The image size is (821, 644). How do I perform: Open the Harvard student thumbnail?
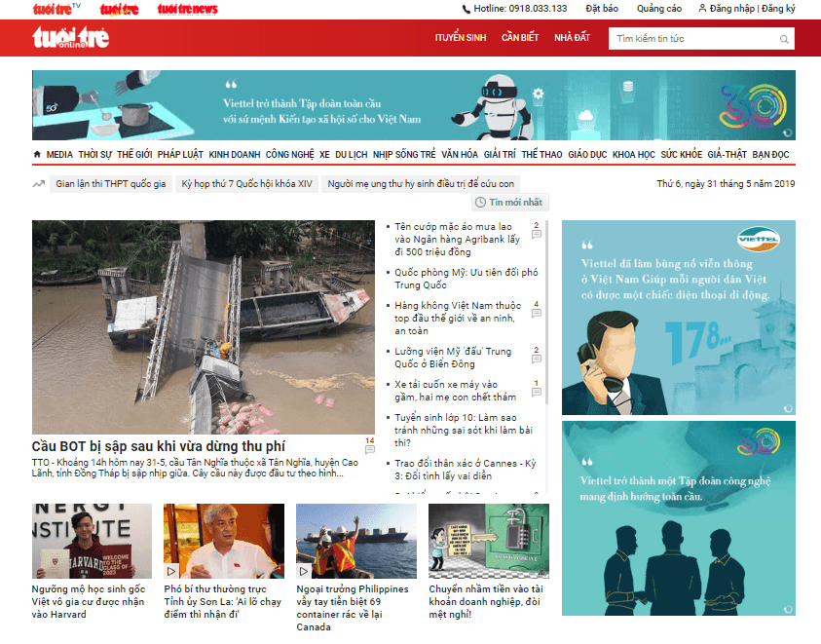click(x=92, y=542)
